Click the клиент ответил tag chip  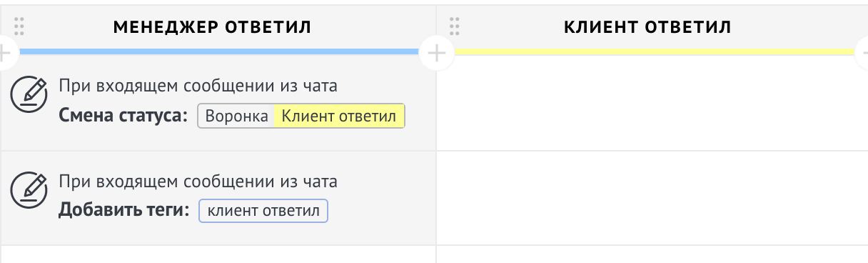point(263,212)
